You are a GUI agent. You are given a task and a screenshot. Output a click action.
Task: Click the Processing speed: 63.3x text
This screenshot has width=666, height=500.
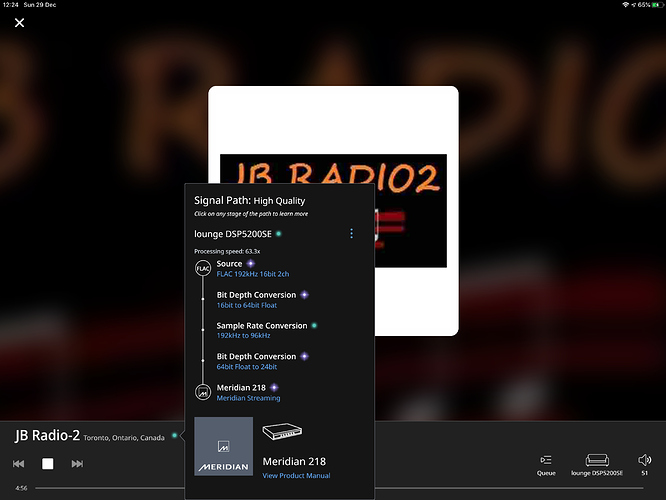[x=227, y=251]
